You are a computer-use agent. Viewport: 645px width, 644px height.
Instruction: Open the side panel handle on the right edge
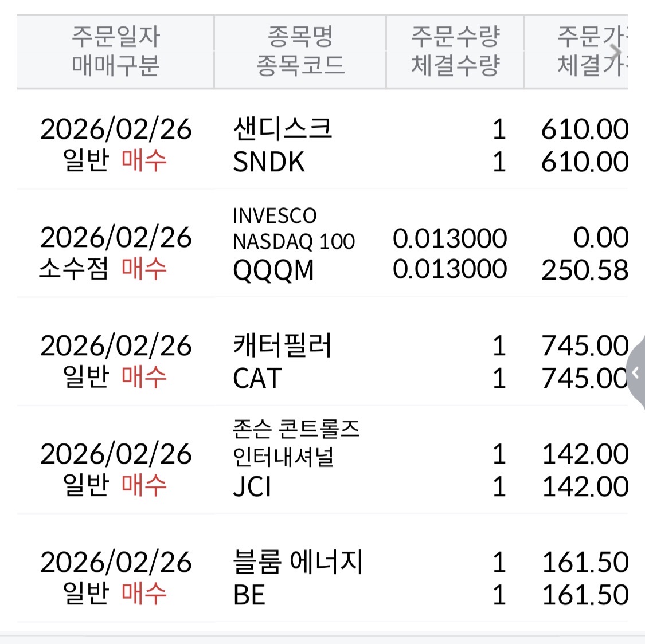(635, 374)
